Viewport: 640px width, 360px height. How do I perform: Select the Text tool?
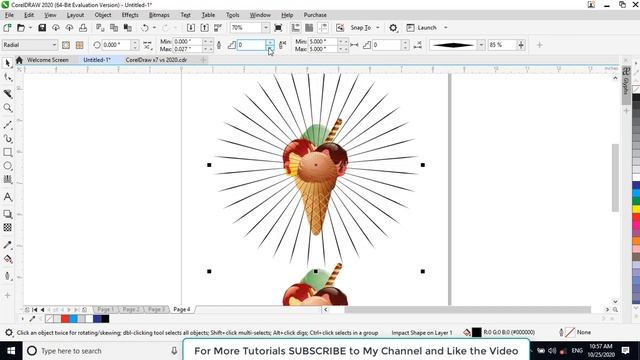[x=7, y=197]
